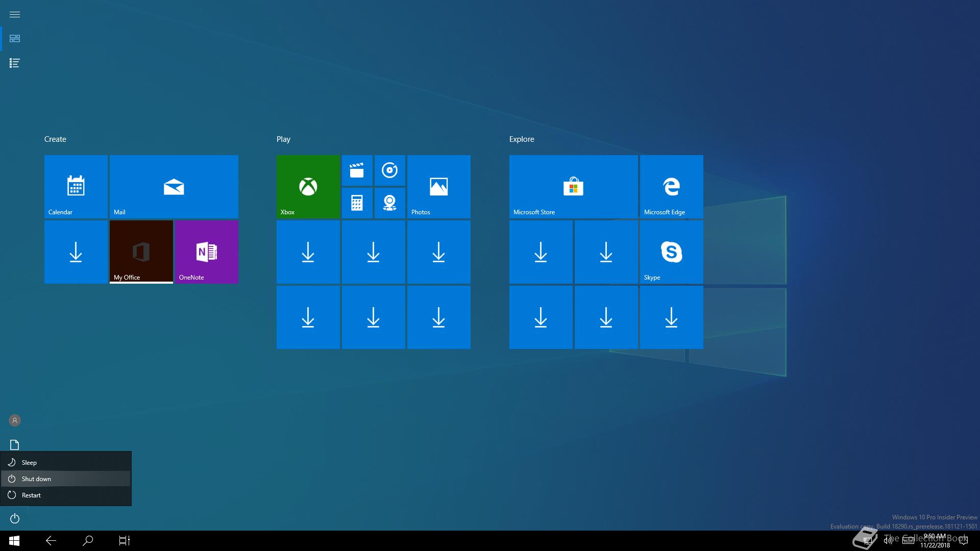Open the clock showing 9:50 AM
Screen dimensions: 980x551
tap(935, 541)
